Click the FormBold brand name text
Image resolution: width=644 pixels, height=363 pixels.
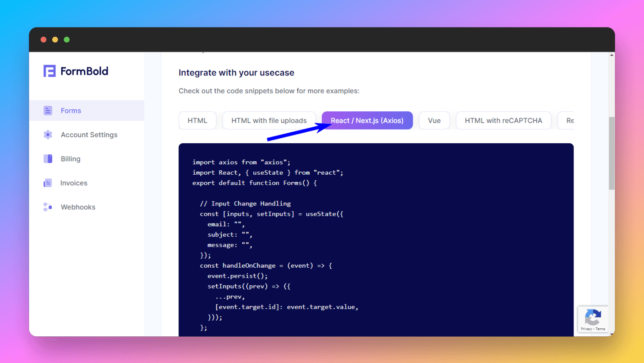[x=84, y=71]
